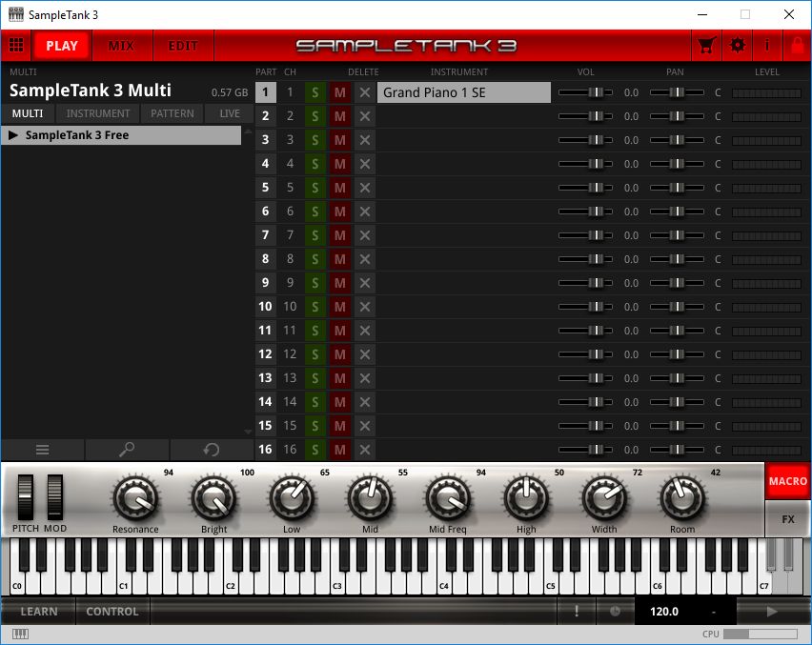The height and width of the screenshot is (645, 812).
Task: Click the keyboard icon in status bar
Action: click(20, 635)
